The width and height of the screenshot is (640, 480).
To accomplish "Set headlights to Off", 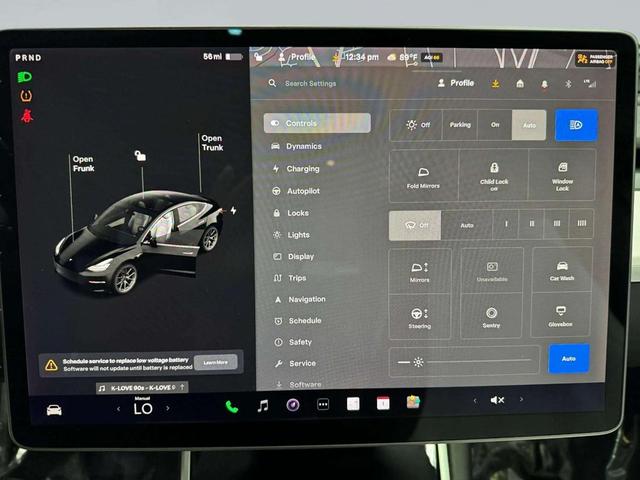I will [x=416, y=125].
